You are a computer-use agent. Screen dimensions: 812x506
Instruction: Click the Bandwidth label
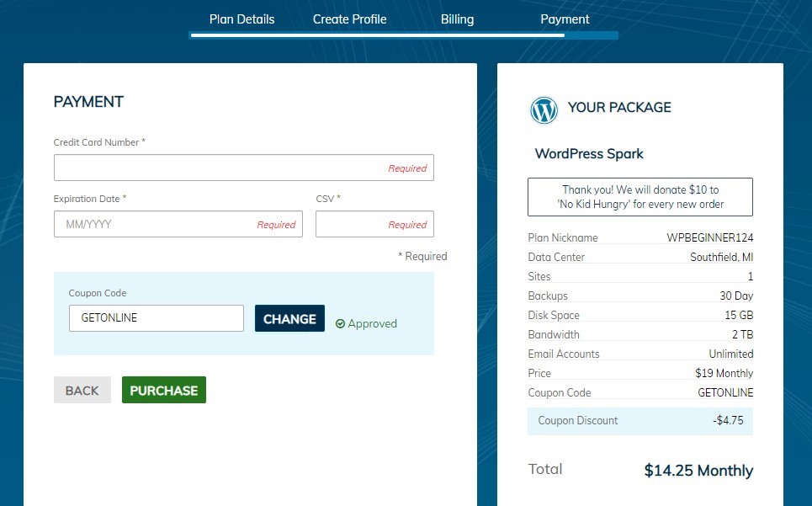tap(554, 334)
